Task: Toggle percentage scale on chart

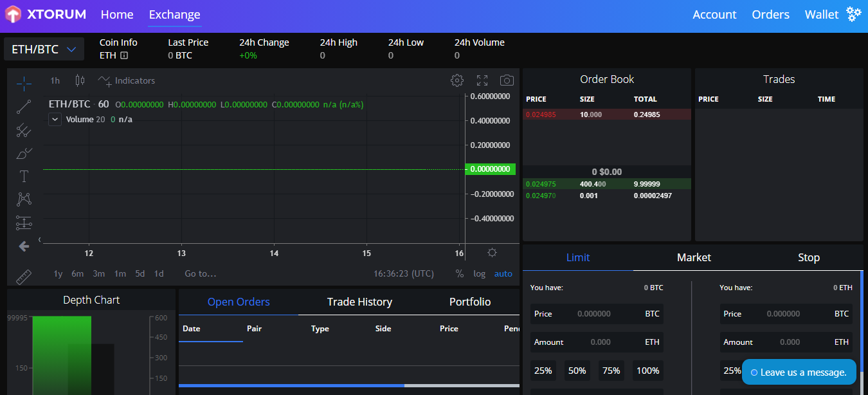Action: pos(459,273)
